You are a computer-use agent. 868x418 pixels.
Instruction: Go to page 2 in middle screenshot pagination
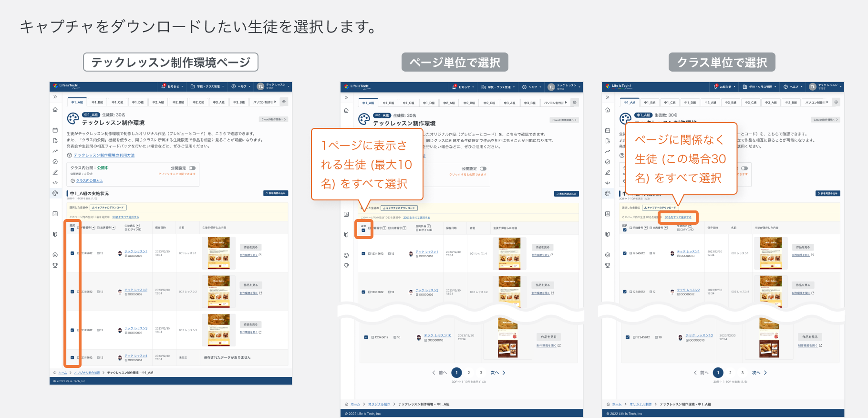tap(468, 373)
